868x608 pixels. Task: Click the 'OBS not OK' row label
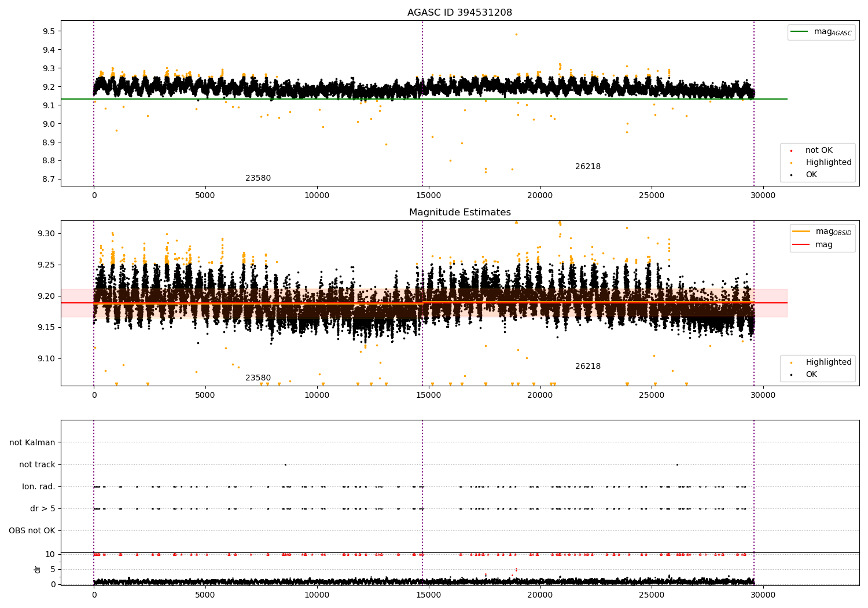point(32,531)
